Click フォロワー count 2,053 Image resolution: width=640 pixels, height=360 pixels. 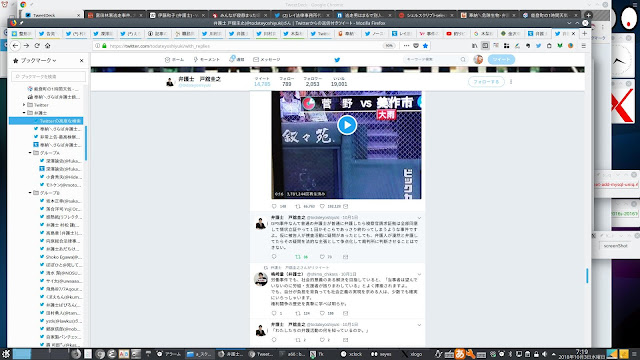tap(313, 82)
